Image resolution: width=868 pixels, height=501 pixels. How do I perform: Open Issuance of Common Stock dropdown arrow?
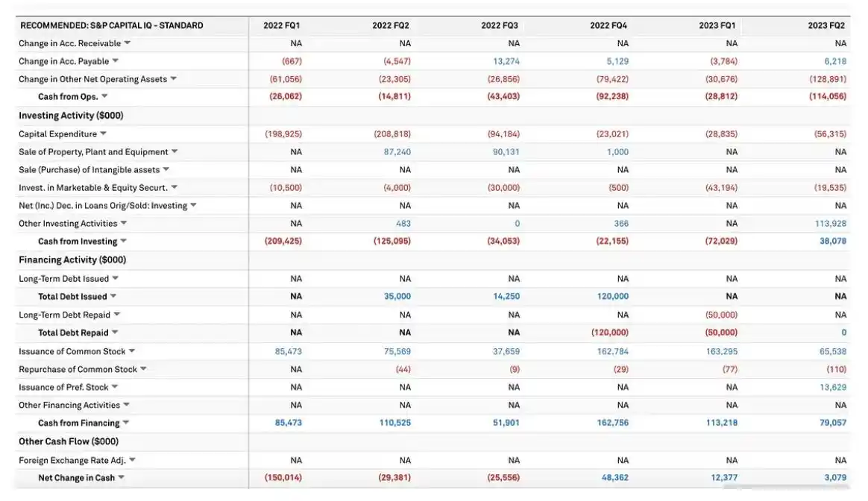(132, 351)
